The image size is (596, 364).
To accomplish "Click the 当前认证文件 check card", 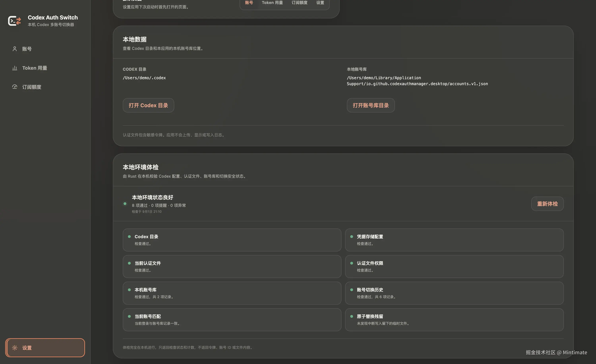I will point(232,266).
